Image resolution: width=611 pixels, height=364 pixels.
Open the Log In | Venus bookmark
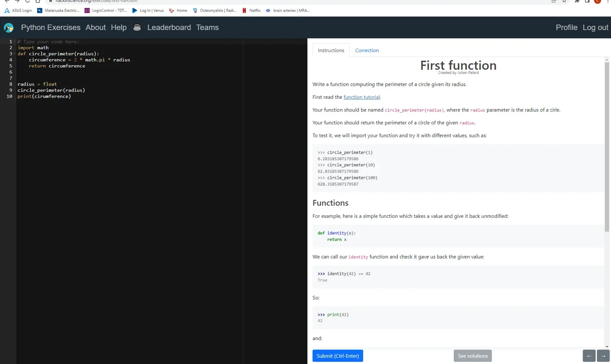tap(148, 10)
